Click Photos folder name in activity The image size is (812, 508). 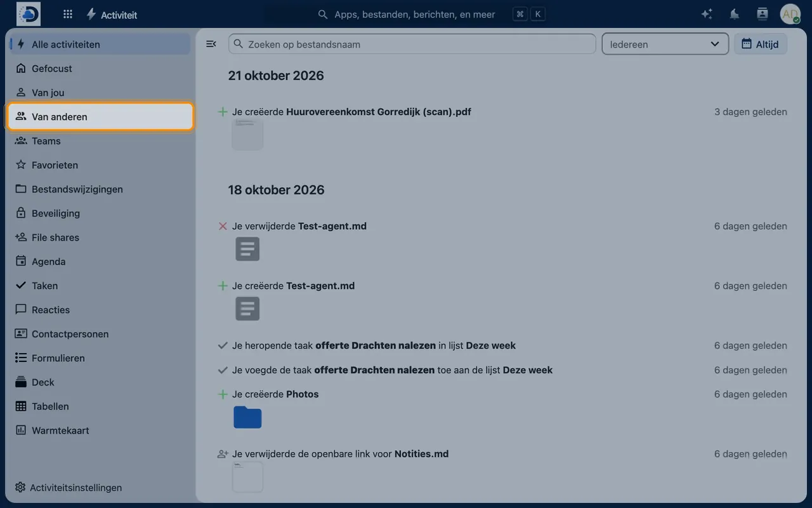click(303, 394)
